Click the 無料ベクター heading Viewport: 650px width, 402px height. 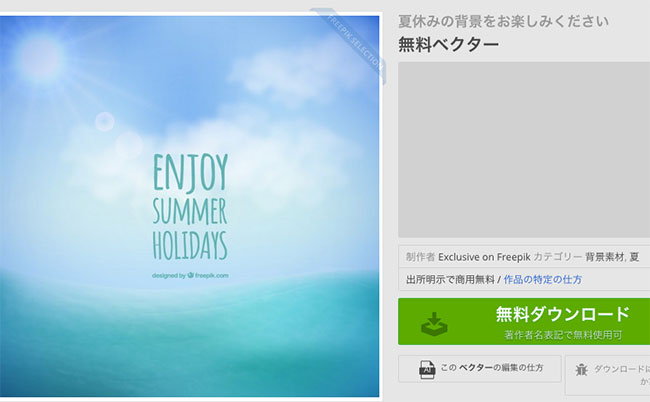pos(449,44)
